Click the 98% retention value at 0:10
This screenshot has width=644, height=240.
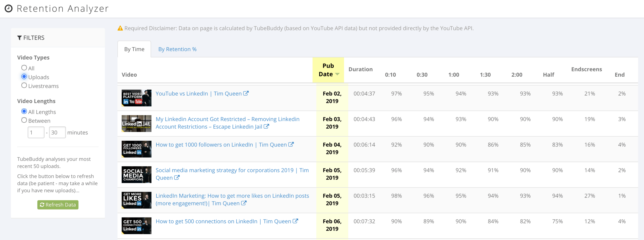pyautogui.click(x=397, y=196)
